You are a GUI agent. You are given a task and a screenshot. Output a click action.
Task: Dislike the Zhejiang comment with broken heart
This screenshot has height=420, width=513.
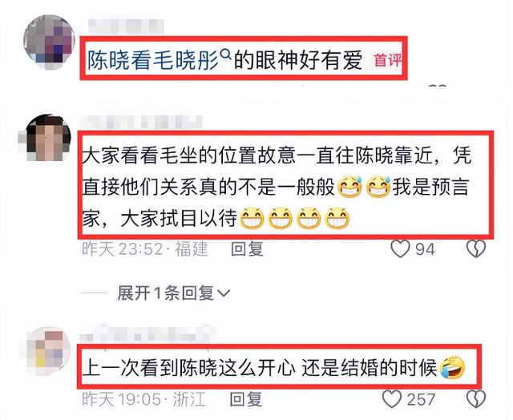point(476,399)
